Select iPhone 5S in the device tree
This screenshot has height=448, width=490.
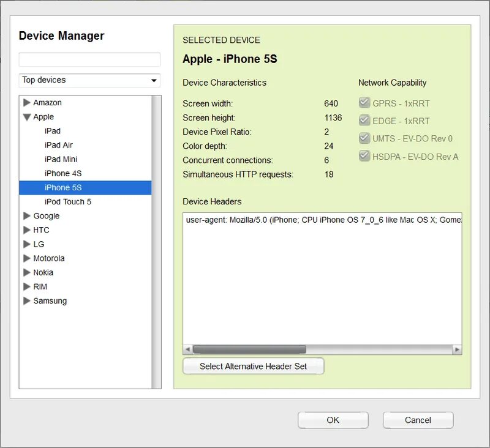[x=85, y=188]
